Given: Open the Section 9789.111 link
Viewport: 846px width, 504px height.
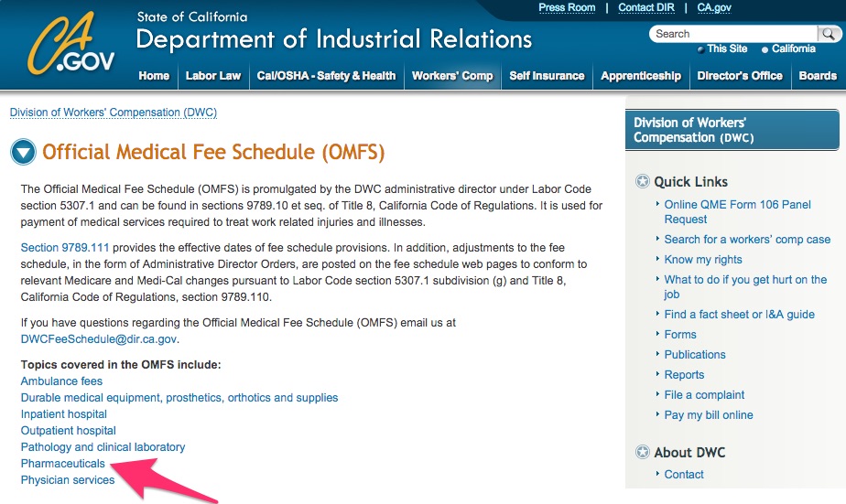Looking at the screenshot, I should coord(65,247).
